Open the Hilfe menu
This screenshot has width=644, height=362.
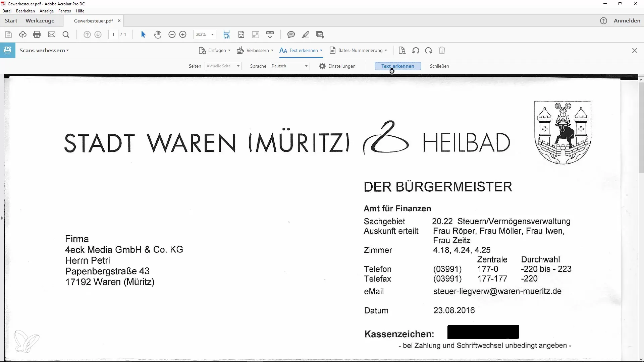point(80,11)
